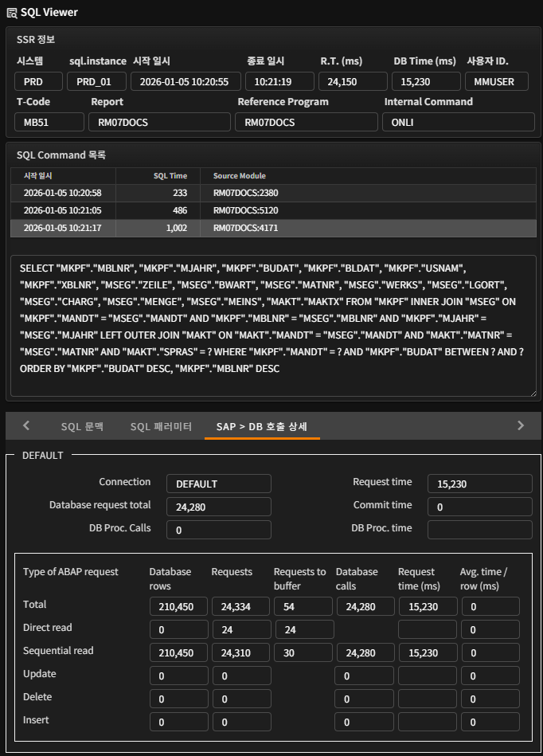The width and height of the screenshot is (543, 756).
Task: Click the DB Proc. Calls field
Action: (x=219, y=530)
